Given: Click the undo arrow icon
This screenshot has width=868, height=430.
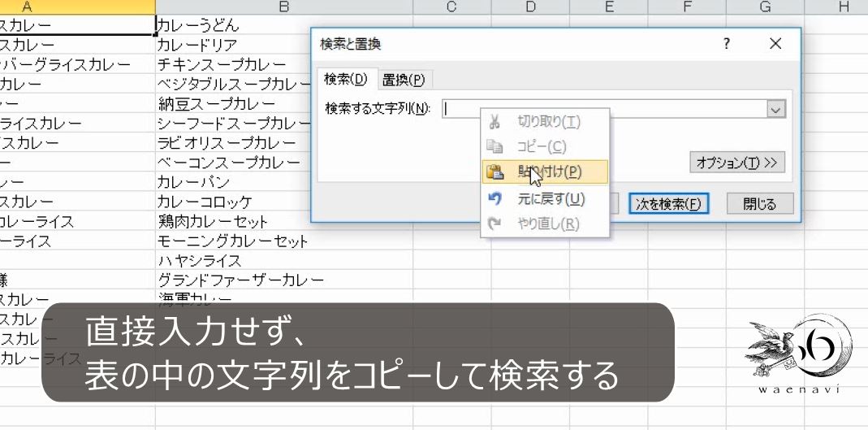Looking at the screenshot, I should point(494,198).
